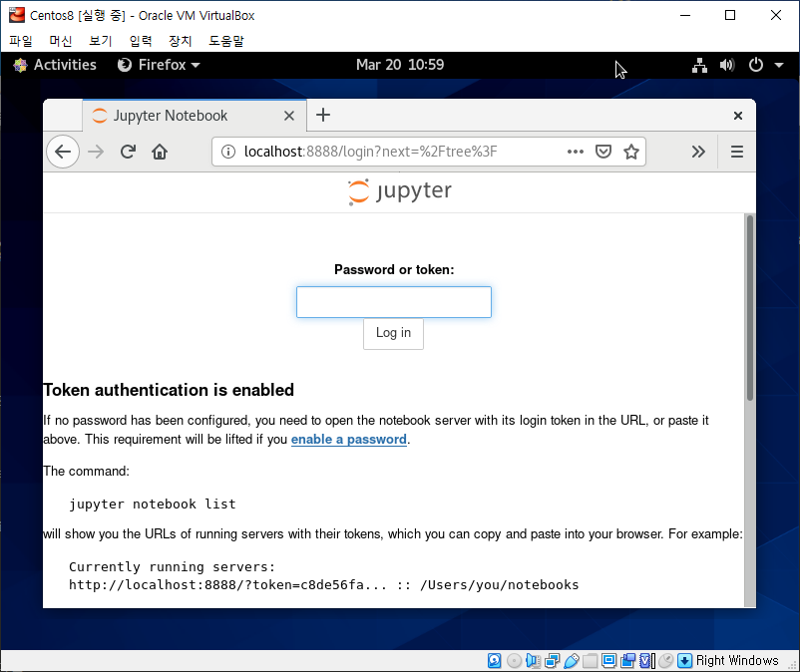Click the volume speaker icon
800x672 pixels.
click(727, 65)
